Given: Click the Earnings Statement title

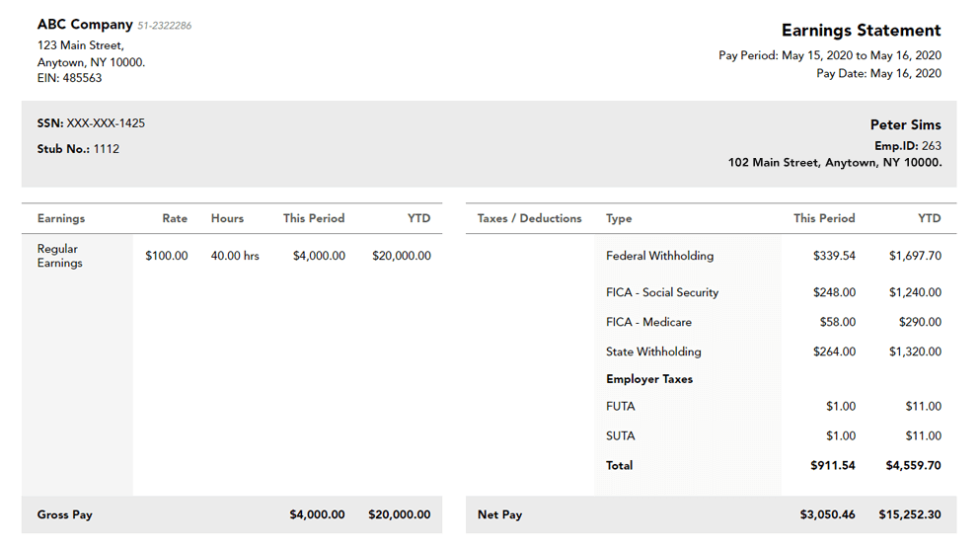Looking at the screenshot, I should pyautogui.click(x=861, y=31).
